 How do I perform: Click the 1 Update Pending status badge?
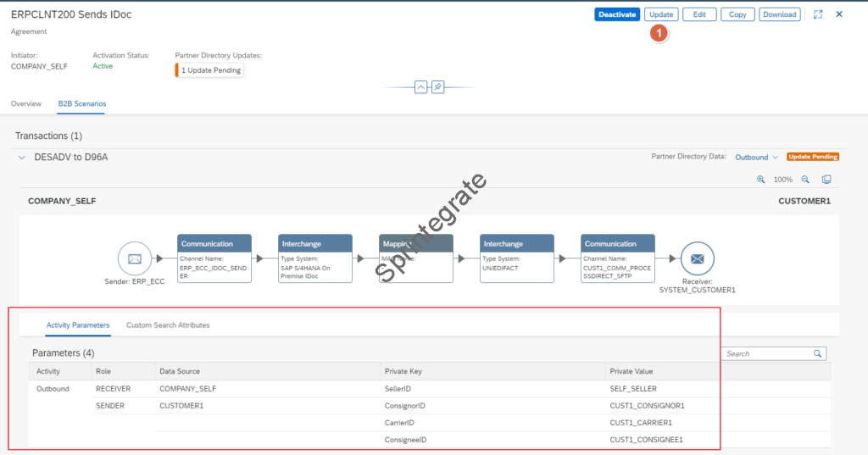[210, 70]
